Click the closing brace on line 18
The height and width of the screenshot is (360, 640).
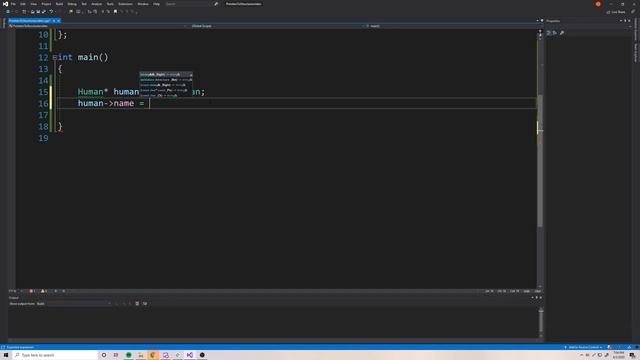60,127
